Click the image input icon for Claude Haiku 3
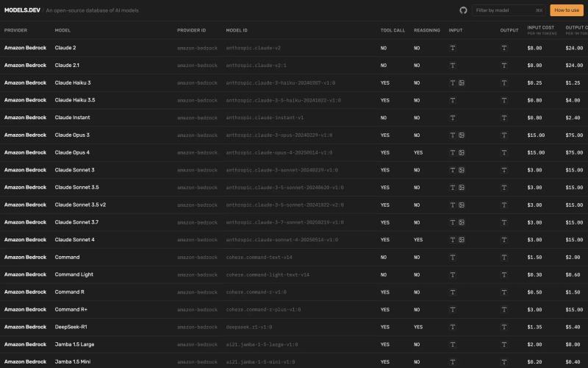This screenshot has width=588, height=368. (462, 83)
